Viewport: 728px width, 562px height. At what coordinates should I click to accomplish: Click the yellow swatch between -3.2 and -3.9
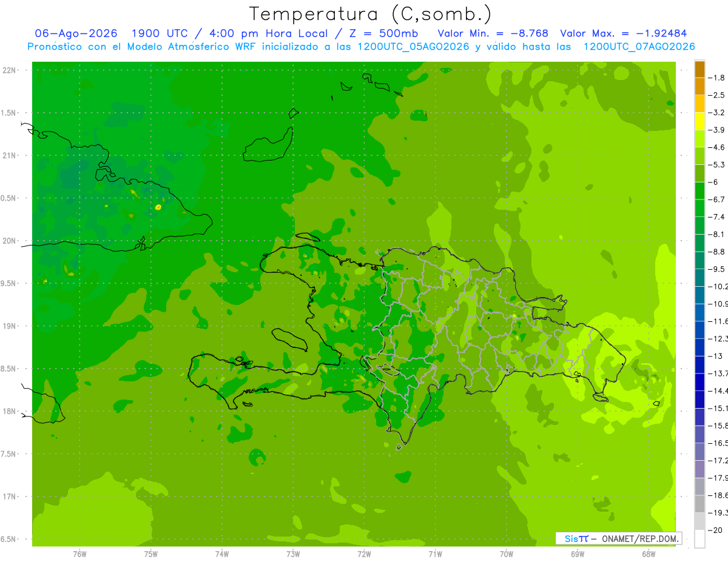[x=699, y=121]
